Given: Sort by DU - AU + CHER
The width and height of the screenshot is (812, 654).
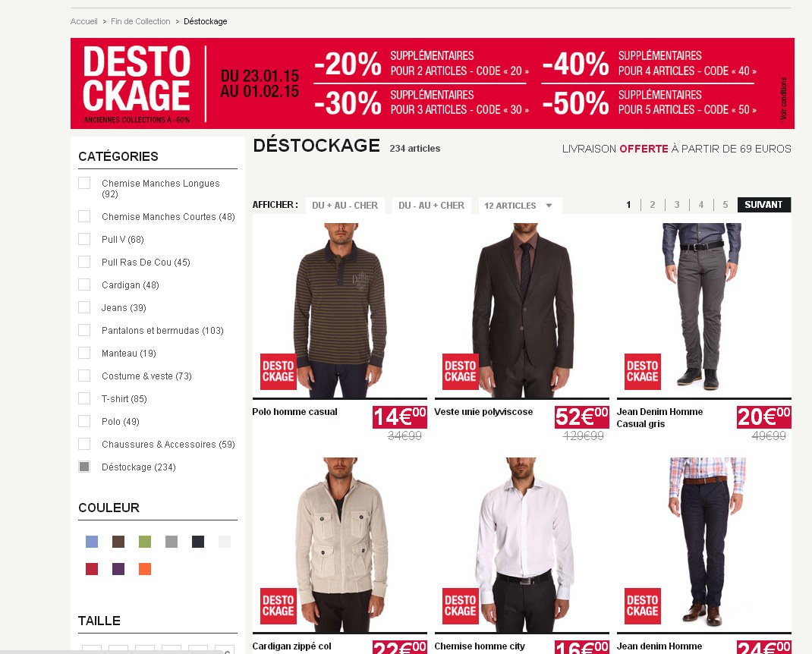Looking at the screenshot, I should click(x=431, y=206).
